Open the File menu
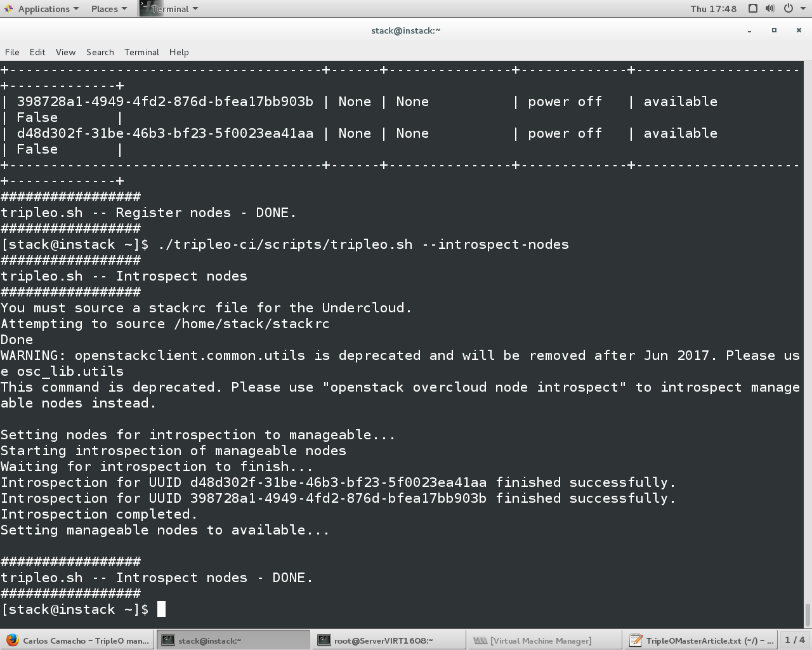The image size is (812, 650). pyautogui.click(x=11, y=52)
